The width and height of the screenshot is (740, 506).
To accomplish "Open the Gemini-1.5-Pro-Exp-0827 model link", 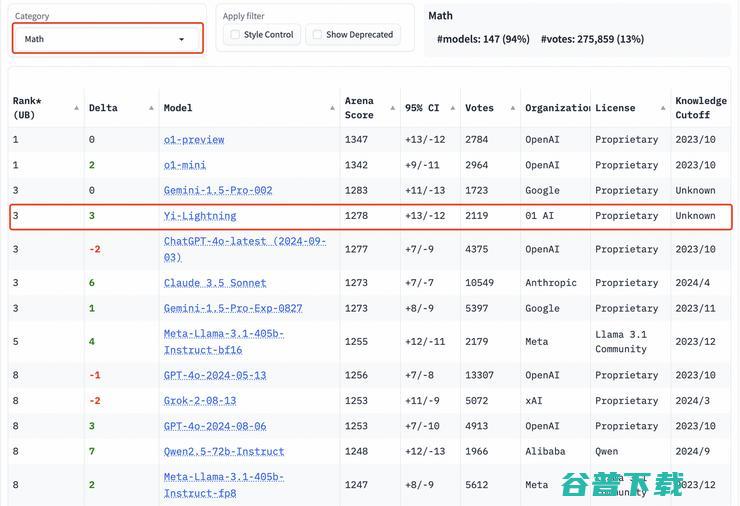I will point(233,308).
